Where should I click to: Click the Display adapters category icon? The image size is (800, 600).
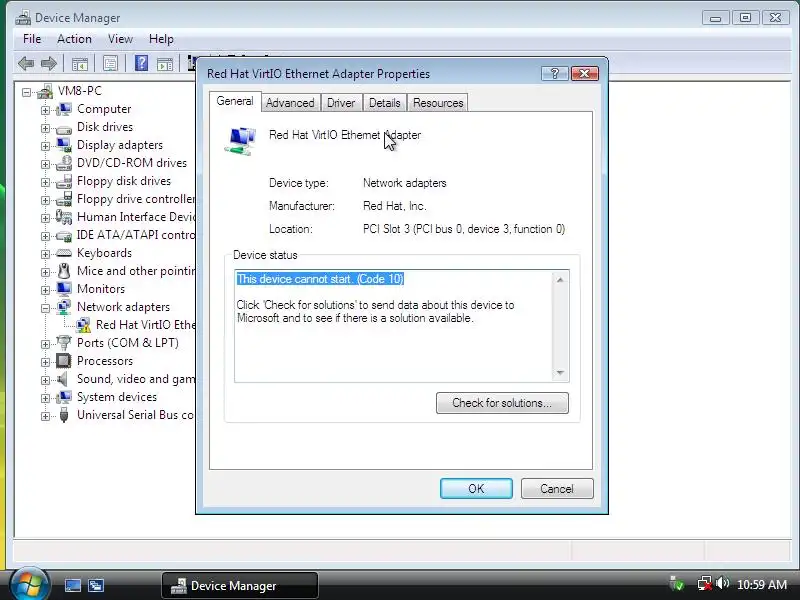coord(64,145)
